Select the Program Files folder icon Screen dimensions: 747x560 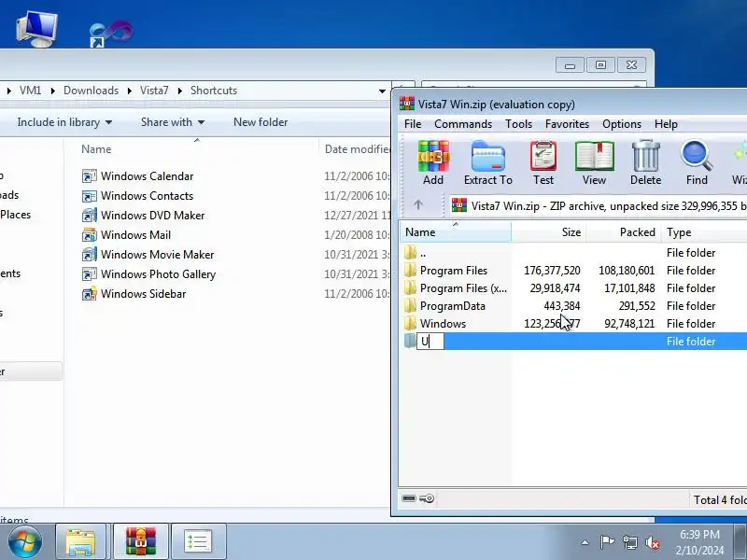coord(410,271)
